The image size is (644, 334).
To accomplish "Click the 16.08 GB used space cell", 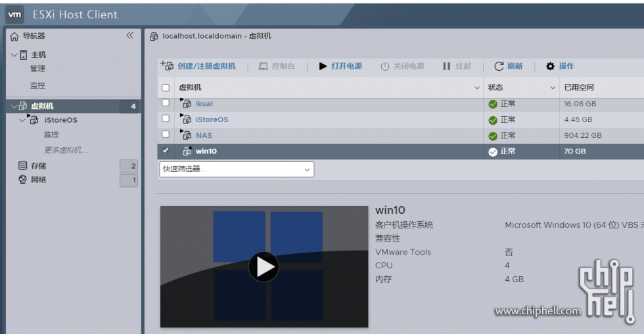I will [580, 104].
